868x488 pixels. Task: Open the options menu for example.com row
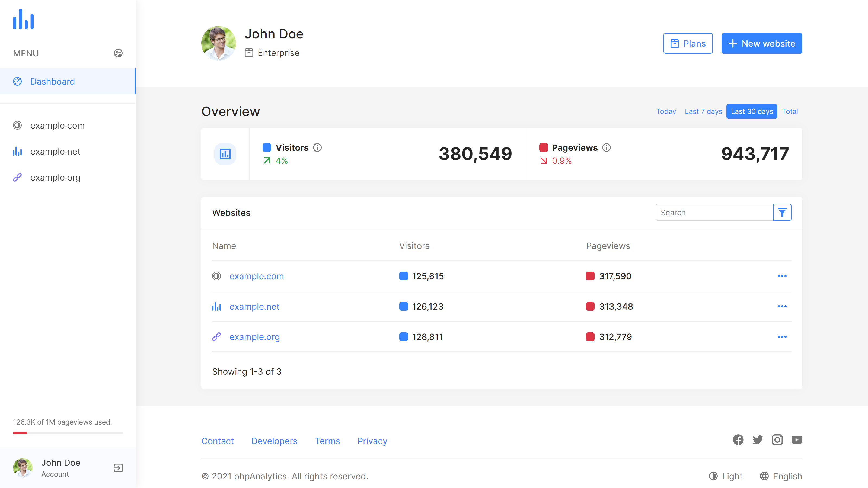click(782, 276)
